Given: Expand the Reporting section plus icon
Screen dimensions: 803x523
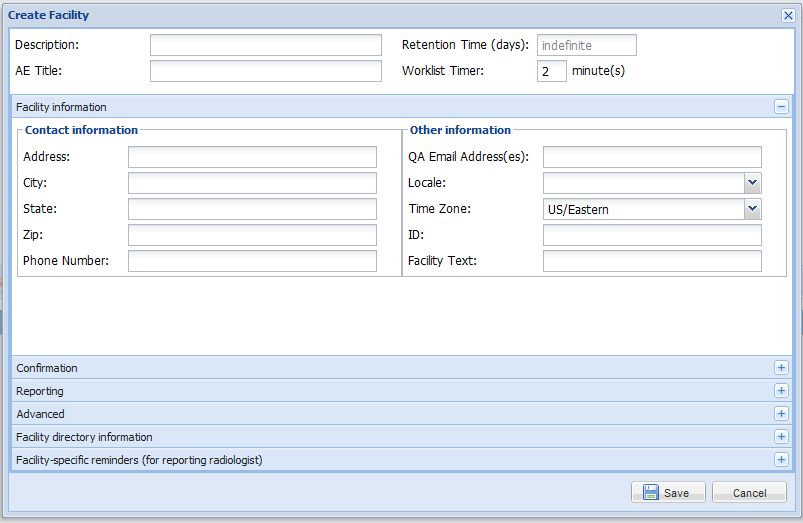Looking at the screenshot, I should point(781,391).
